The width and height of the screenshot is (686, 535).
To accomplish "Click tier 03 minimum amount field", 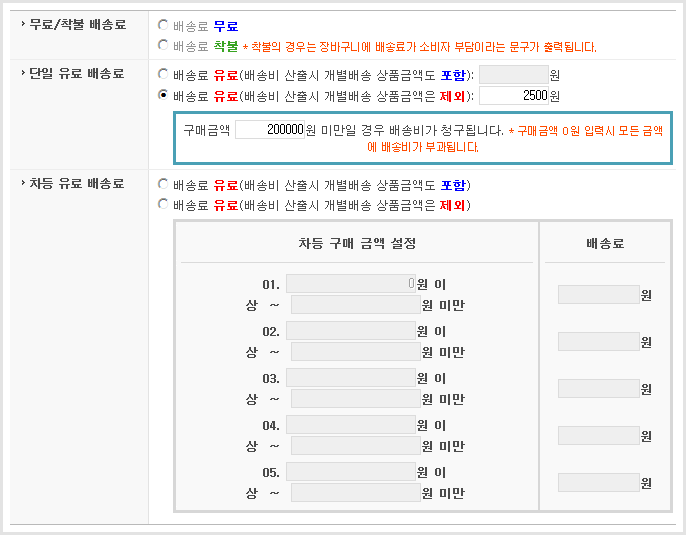I will [350, 378].
